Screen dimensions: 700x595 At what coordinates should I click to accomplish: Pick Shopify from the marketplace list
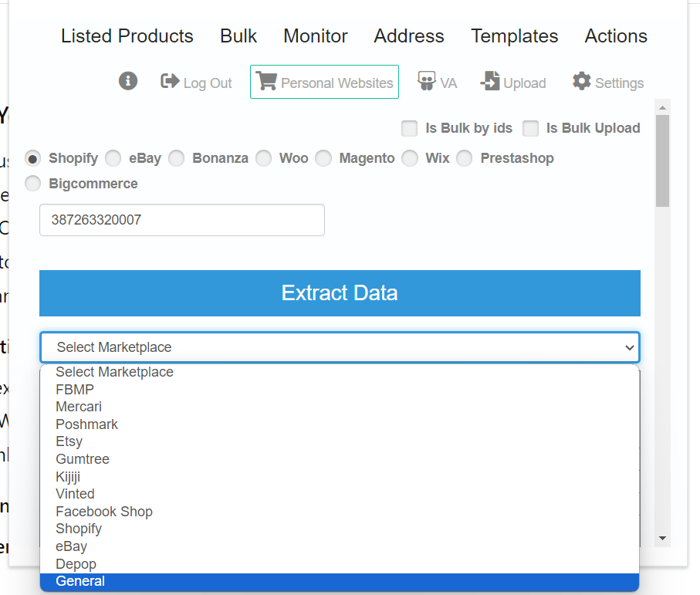coord(340,529)
